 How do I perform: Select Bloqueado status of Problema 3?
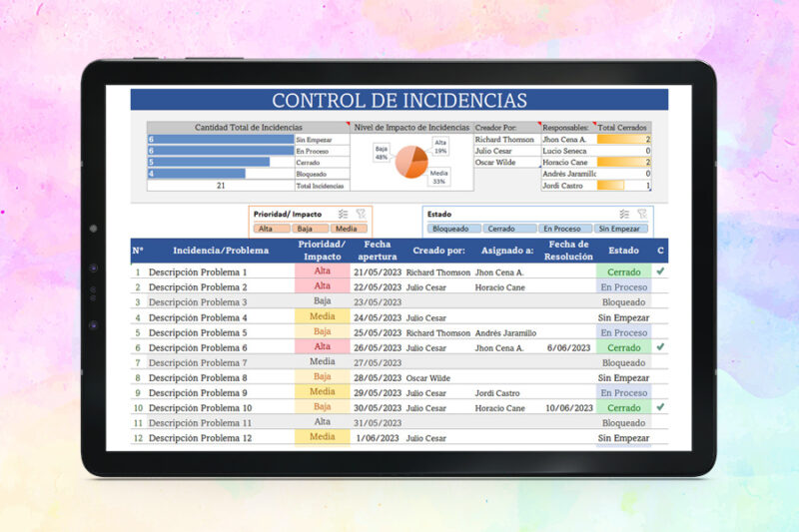pos(623,301)
